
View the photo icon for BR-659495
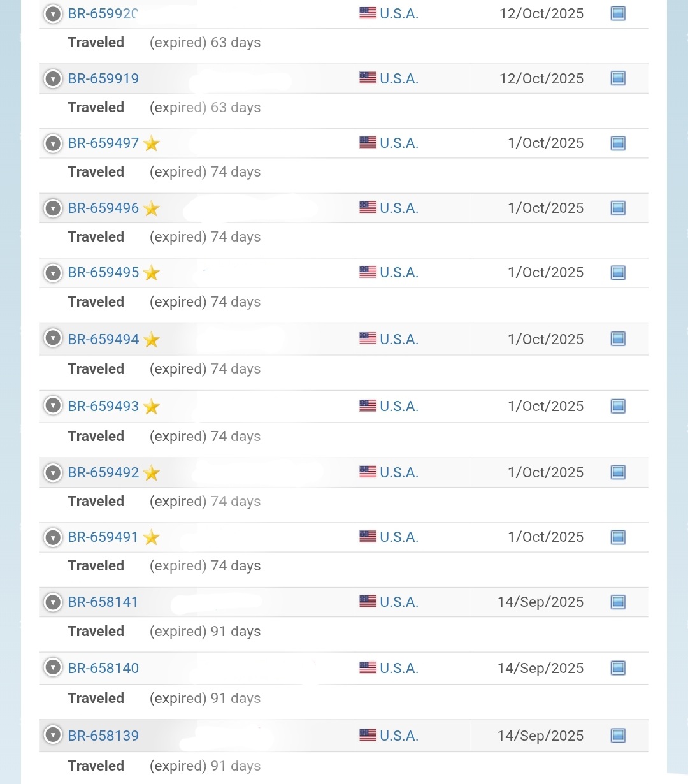click(x=618, y=273)
